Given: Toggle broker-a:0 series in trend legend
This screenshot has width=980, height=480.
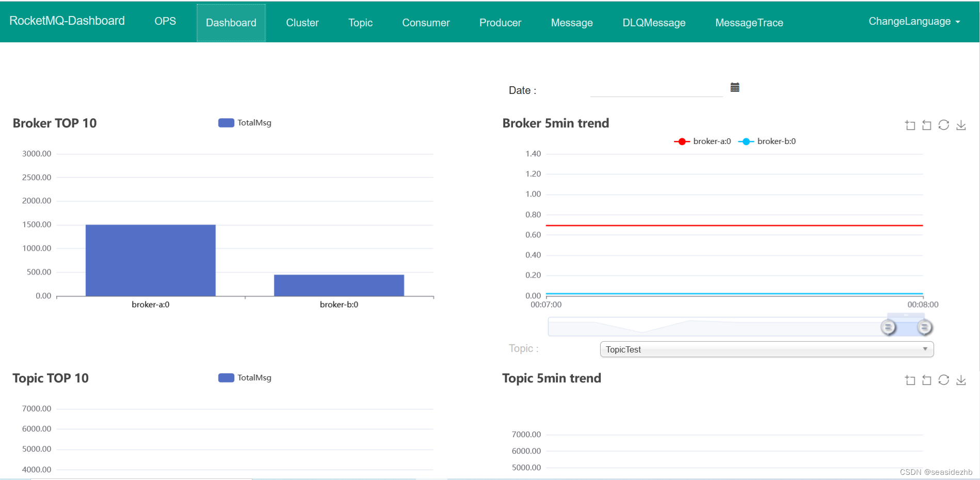Looking at the screenshot, I should tap(702, 141).
